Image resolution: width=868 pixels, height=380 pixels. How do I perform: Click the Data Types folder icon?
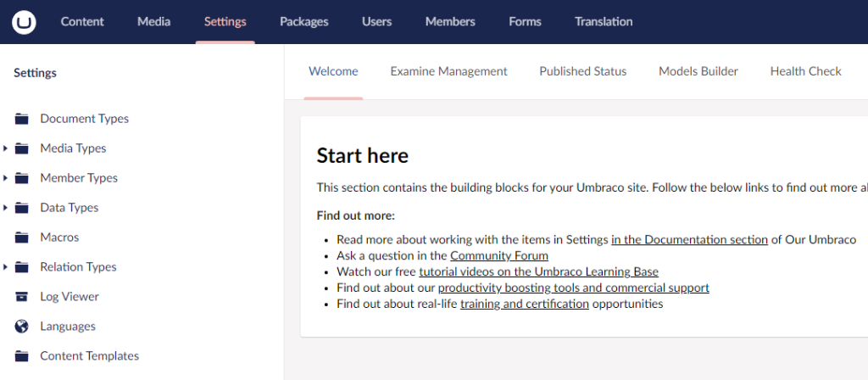[x=21, y=208]
